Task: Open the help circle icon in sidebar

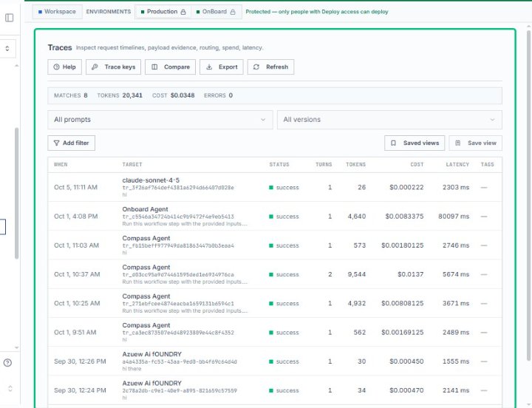Action: pyautogui.click(x=7, y=363)
